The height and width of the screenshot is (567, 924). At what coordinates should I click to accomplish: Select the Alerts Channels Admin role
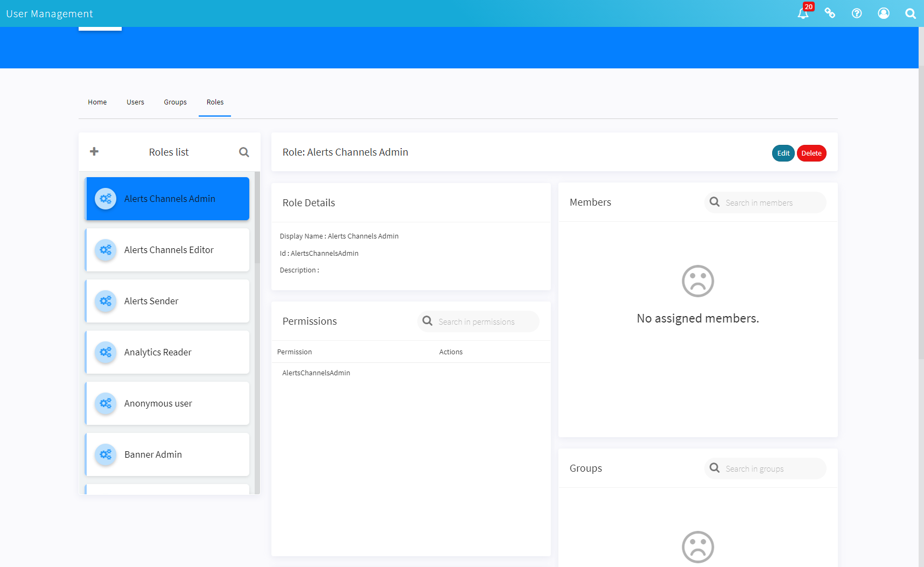(x=167, y=199)
